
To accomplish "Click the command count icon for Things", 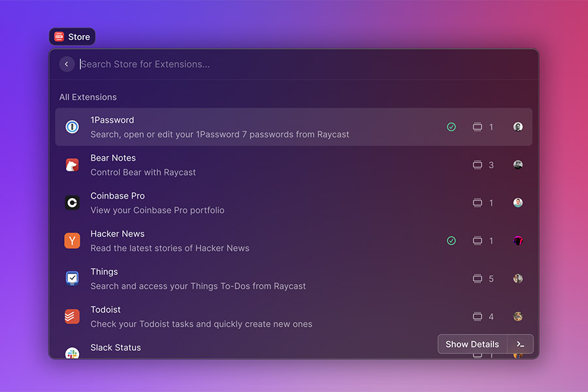I will pyautogui.click(x=478, y=278).
